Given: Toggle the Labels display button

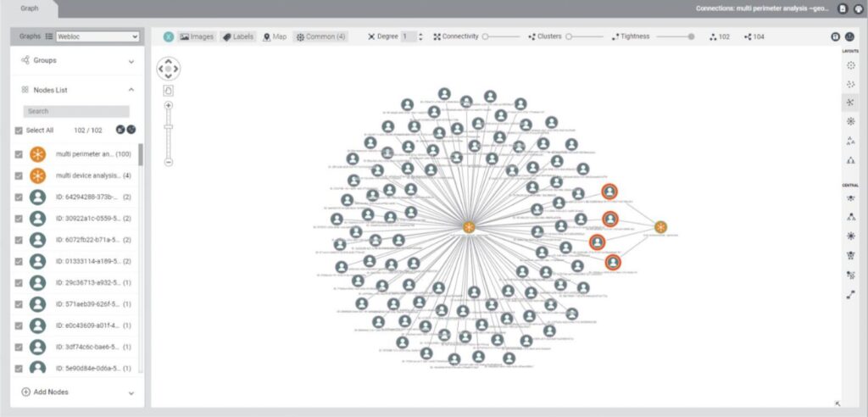Looking at the screenshot, I should pyautogui.click(x=238, y=37).
